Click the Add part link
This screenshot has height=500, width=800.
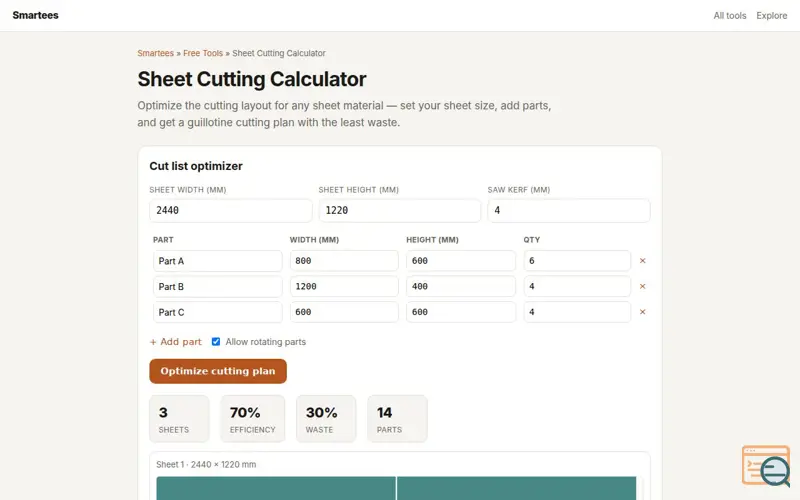tap(176, 342)
